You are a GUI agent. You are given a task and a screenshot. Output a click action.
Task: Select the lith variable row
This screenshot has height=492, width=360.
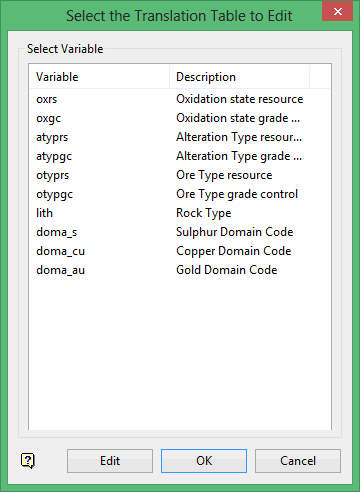(180, 213)
